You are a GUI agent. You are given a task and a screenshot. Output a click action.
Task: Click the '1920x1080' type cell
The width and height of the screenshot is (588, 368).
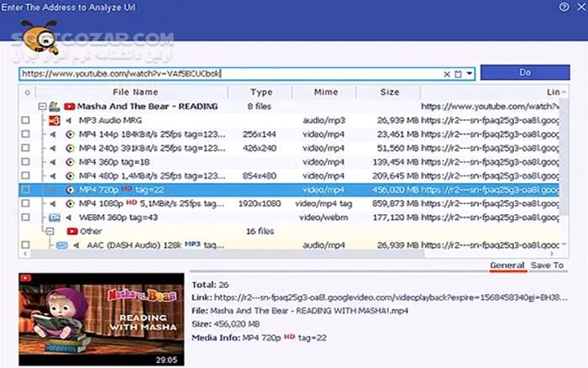[260, 203]
